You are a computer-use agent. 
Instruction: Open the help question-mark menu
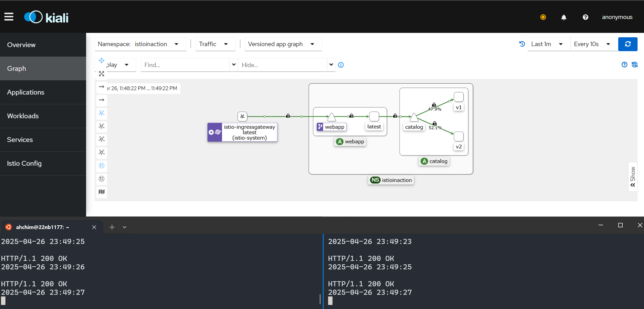click(585, 17)
